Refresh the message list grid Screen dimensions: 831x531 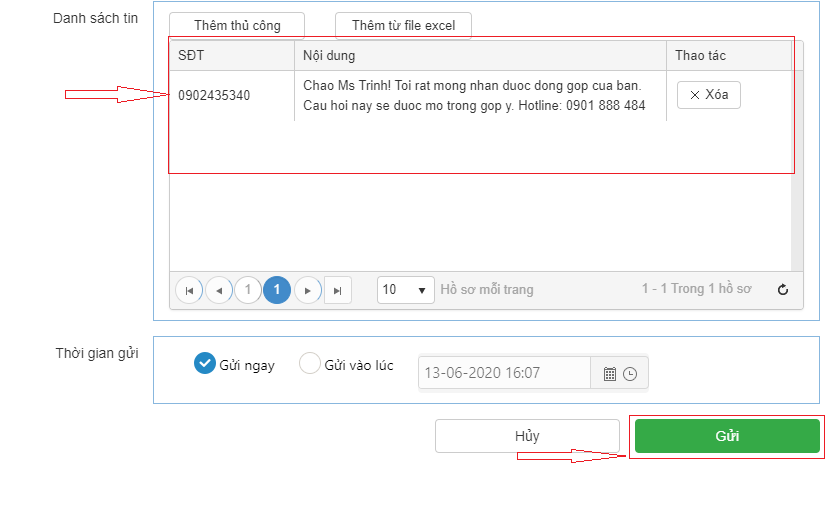783,290
